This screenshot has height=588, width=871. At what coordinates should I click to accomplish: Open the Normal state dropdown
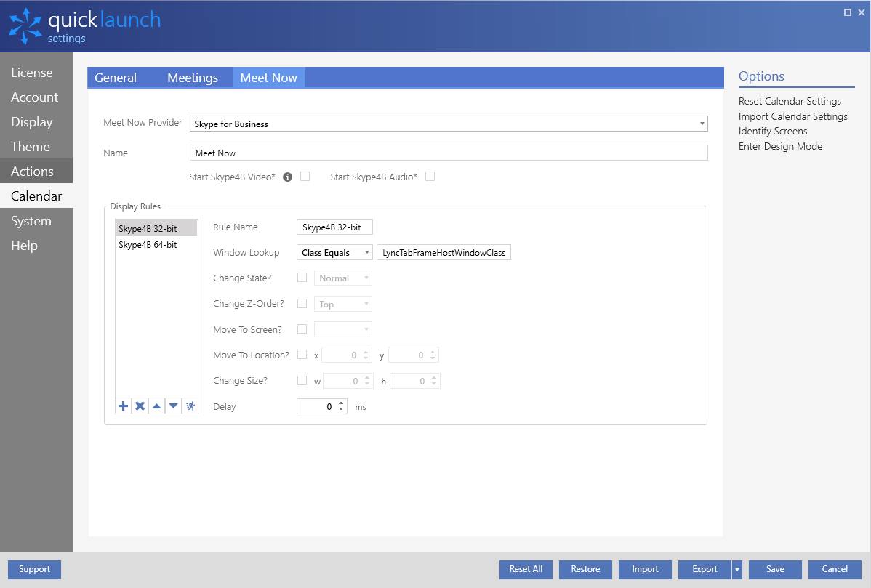(x=342, y=278)
